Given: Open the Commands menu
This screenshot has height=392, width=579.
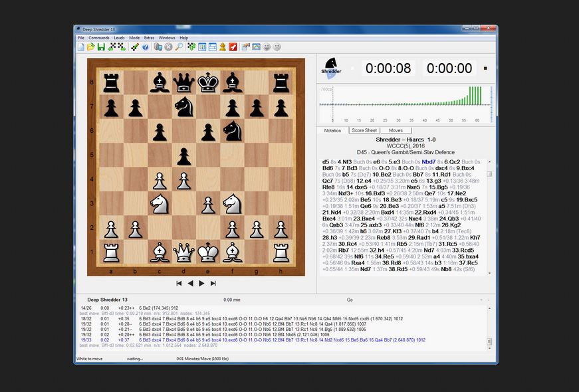Looking at the screenshot, I should [x=99, y=38].
